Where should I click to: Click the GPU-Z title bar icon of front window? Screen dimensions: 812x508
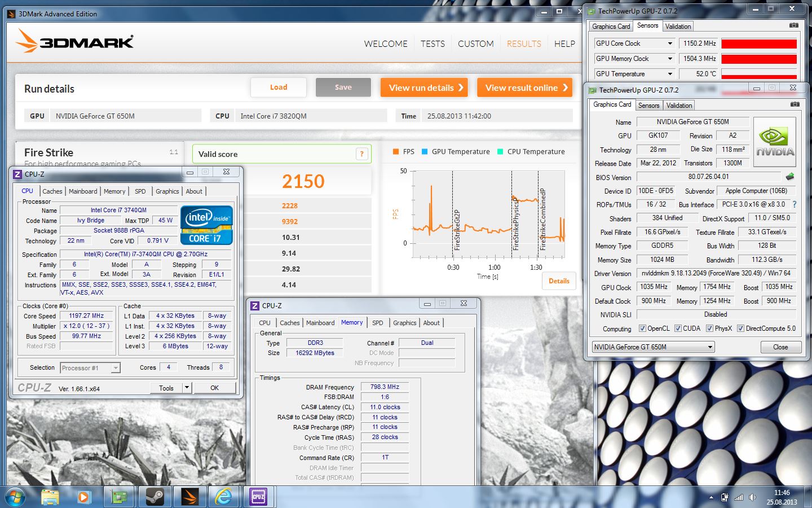(593, 90)
